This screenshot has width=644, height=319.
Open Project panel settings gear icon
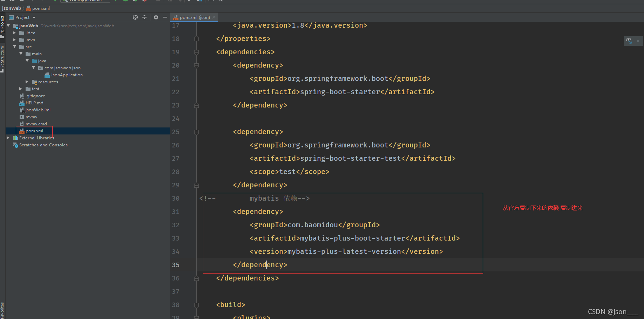coord(156,17)
